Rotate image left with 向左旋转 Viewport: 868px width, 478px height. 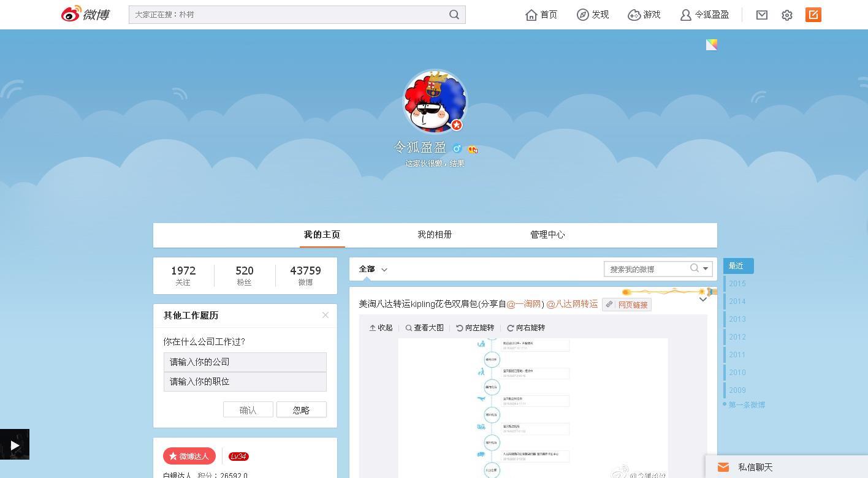click(x=475, y=328)
